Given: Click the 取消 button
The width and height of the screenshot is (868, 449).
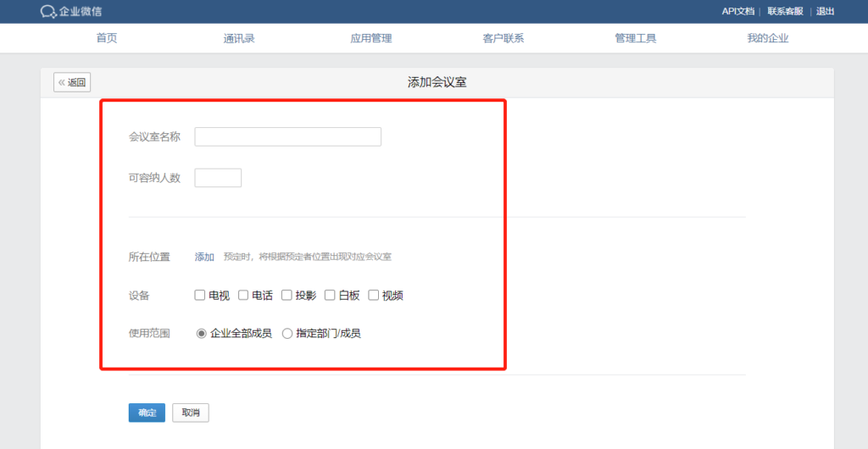Looking at the screenshot, I should pos(191,413).
